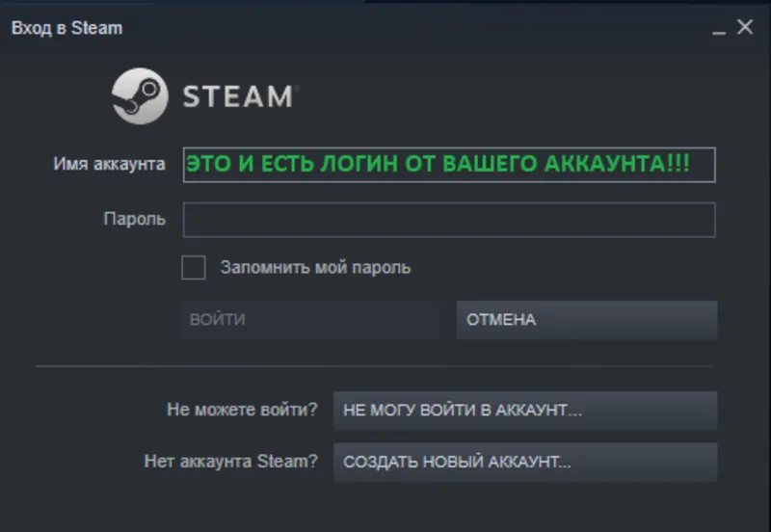Click the Не можете войти? text
771x532 pixels.
(x=242, y=410)
